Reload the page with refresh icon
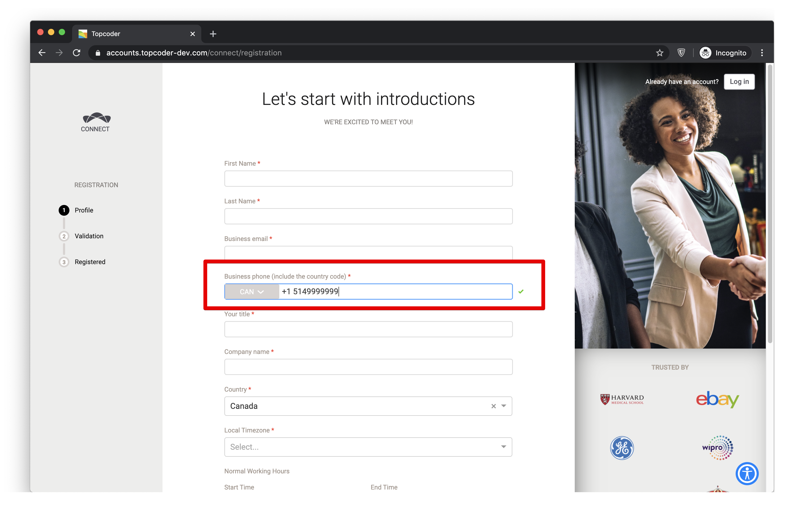This screenshot has width=804, height=532. coord(77,53)
